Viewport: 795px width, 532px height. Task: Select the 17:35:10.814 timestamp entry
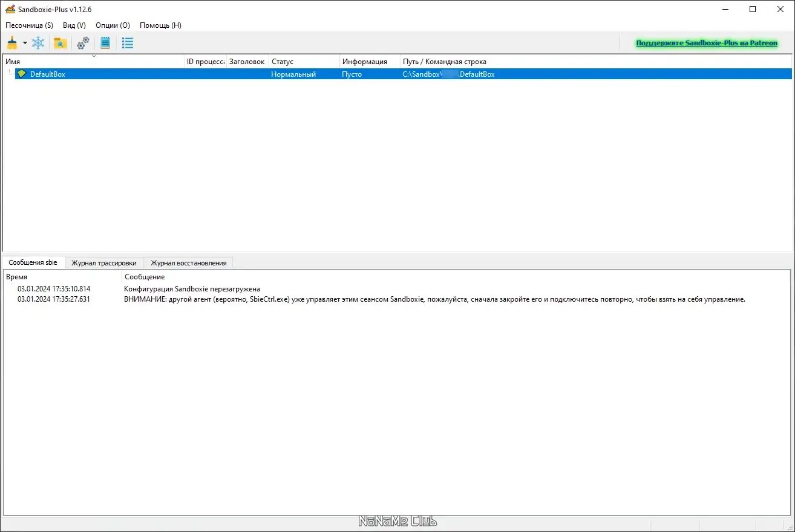click(x=54, y=289)
